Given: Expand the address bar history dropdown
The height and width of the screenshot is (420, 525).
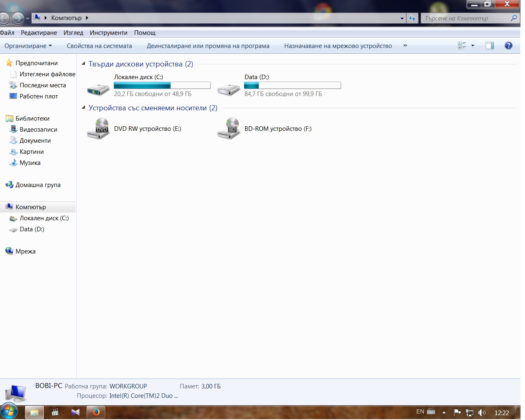Looking at the screenshot, I should (x=402, y=18).
